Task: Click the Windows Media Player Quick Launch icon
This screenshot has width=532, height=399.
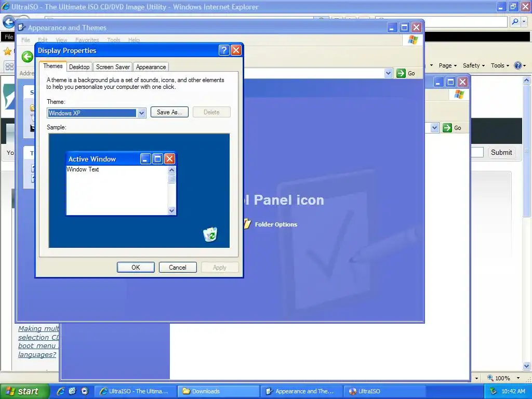Action: (85, 391)
